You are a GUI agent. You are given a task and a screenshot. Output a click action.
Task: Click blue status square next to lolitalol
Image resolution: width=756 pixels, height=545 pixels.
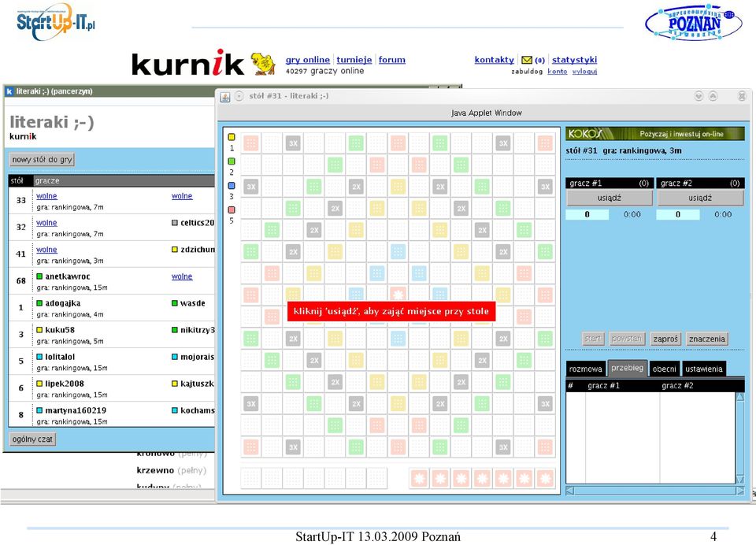click(x=39, y=357)
